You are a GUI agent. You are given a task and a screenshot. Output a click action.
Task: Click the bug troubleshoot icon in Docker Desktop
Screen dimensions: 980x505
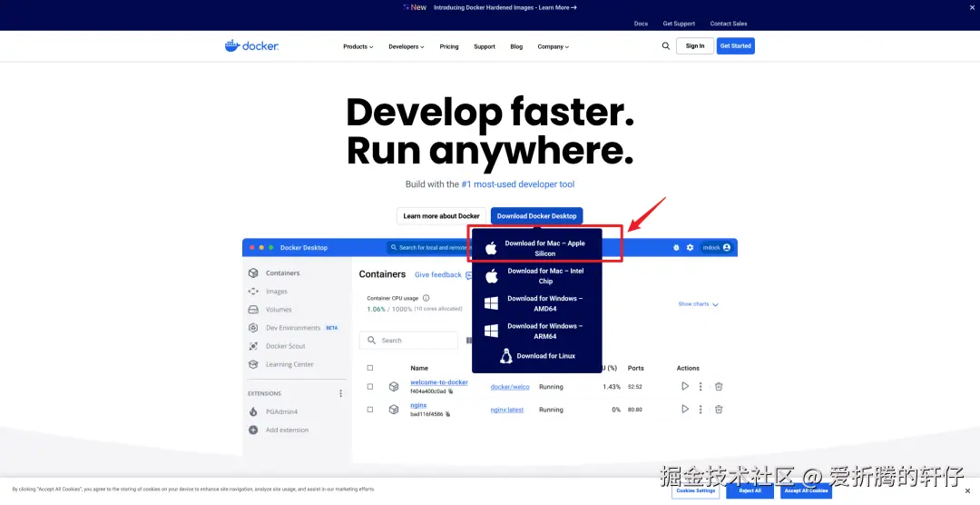[676, 248]
